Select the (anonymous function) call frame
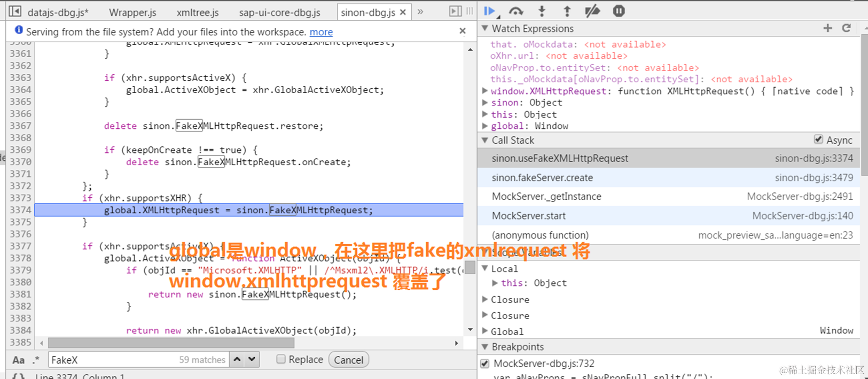 click(669, 235)
